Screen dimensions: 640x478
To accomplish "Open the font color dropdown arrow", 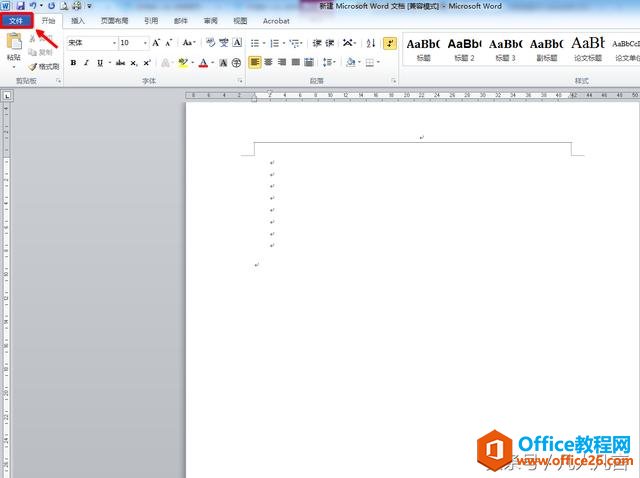I will 213,63.
